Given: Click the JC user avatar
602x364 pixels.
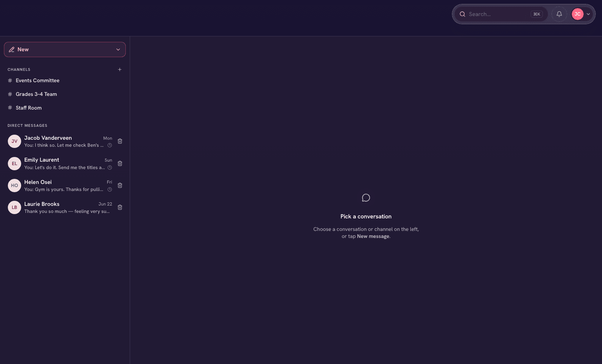Looking at the screenshot, I should click(x=578, y=14).
